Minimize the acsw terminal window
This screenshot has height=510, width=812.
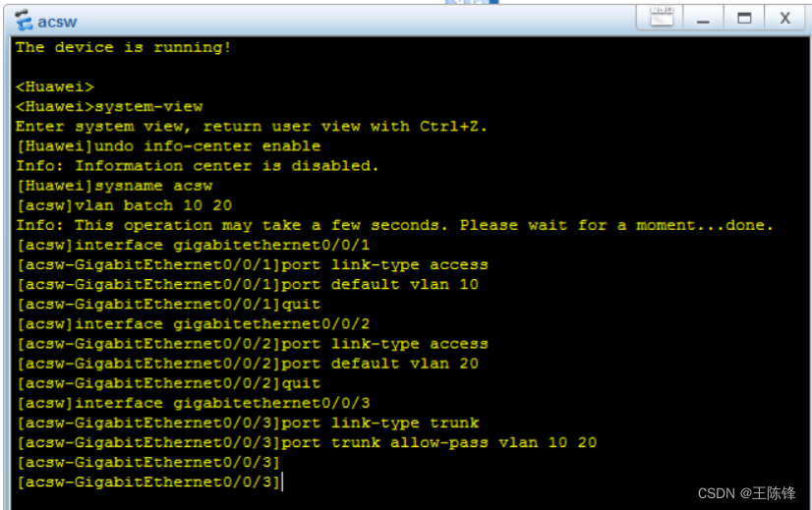click(703, 18)
